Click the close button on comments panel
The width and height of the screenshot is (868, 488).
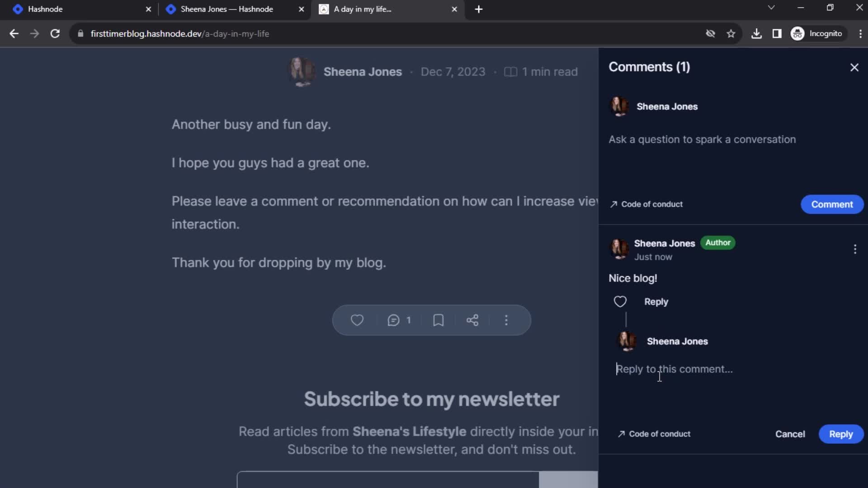[x=854, y=67]
